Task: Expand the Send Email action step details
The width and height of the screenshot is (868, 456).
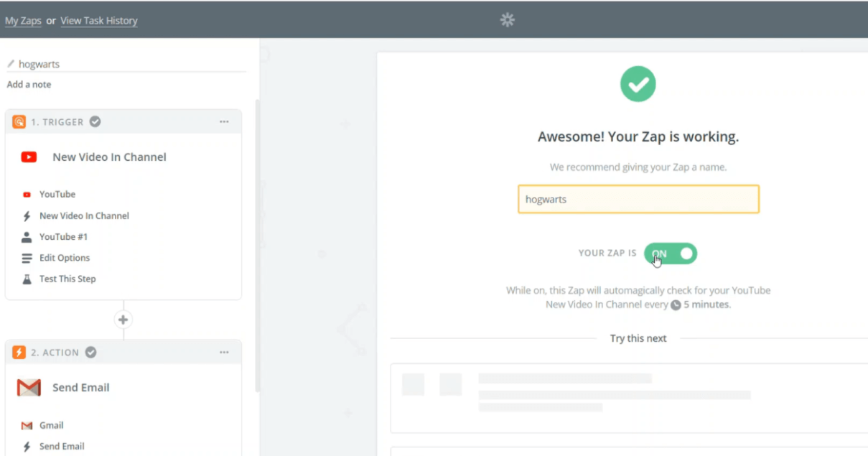Action: coord(80,387)
